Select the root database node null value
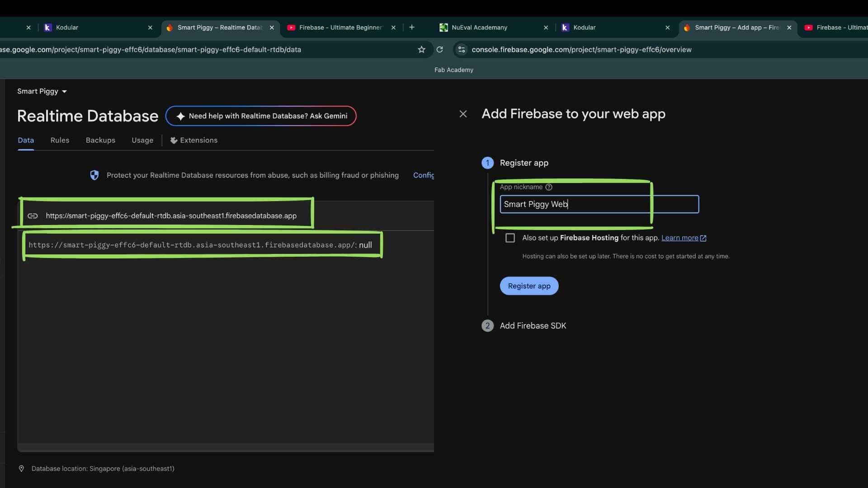 pos(365,245)
